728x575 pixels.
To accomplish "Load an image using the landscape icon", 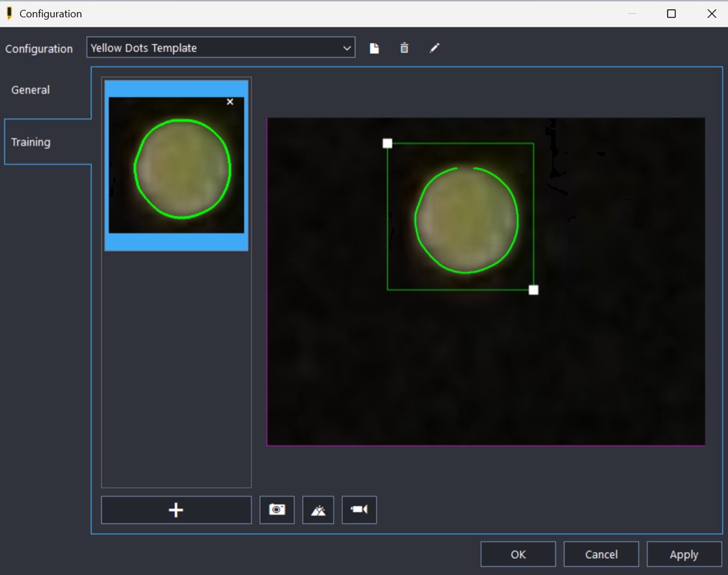I will pos(318,510).
